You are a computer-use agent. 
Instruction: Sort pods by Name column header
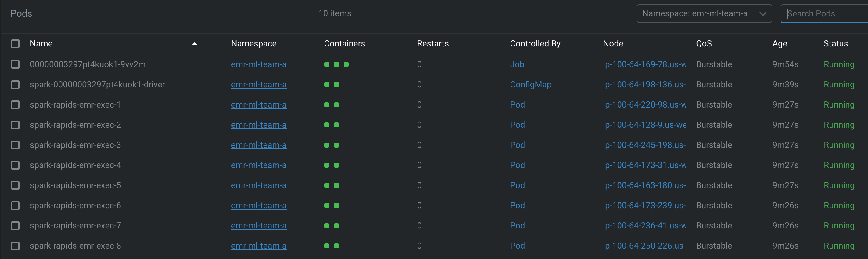tap(41, 43)
